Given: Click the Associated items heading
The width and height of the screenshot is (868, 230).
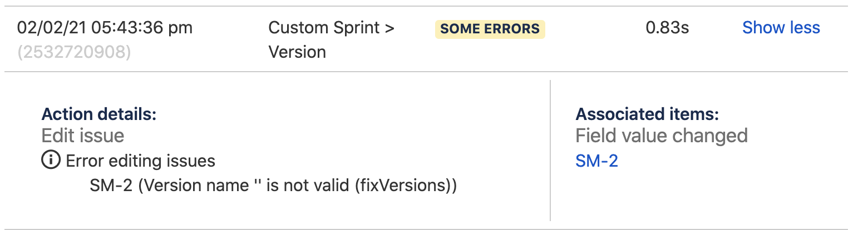Looking at the screenshot, I should tap(648, 114).
